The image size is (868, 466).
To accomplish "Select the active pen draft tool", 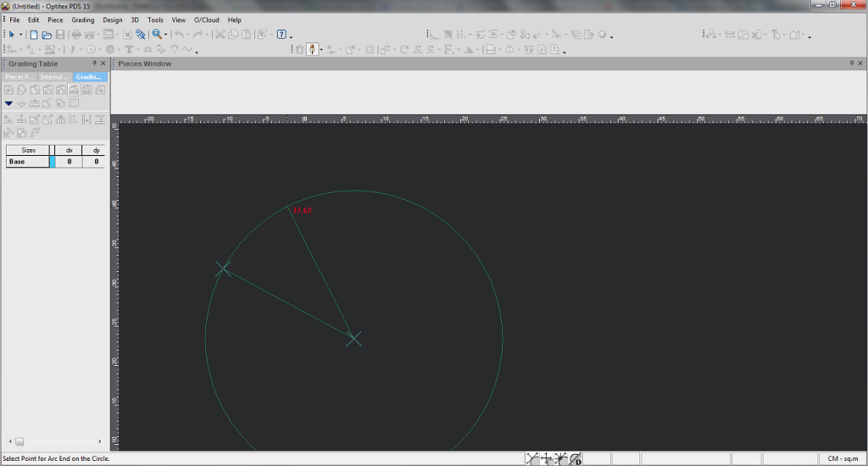I will tap(312, 49).
